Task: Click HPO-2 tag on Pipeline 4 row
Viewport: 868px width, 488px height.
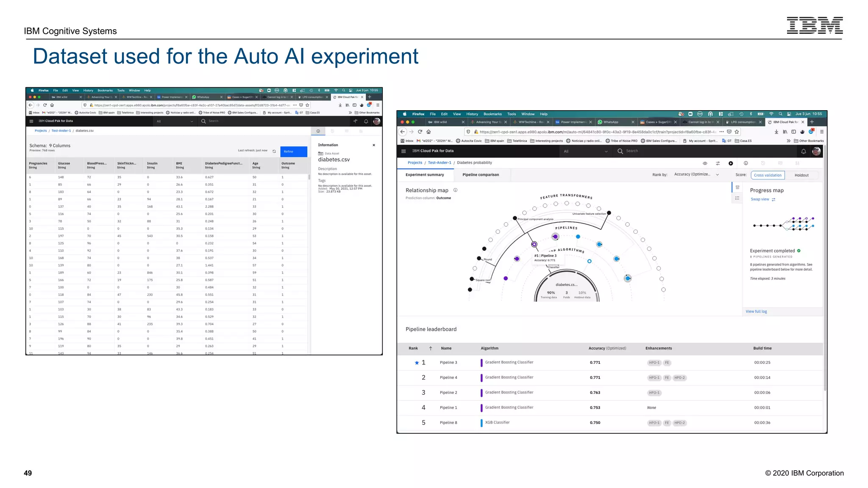Action: coord(679,378)
